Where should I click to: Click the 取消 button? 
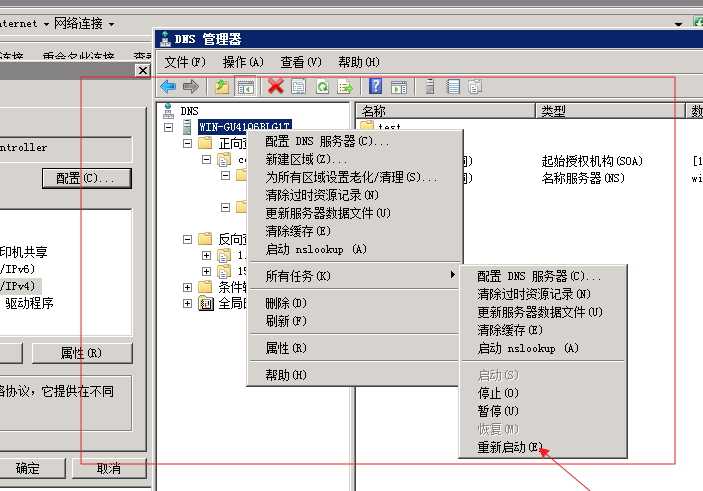[x=109, y=468]
